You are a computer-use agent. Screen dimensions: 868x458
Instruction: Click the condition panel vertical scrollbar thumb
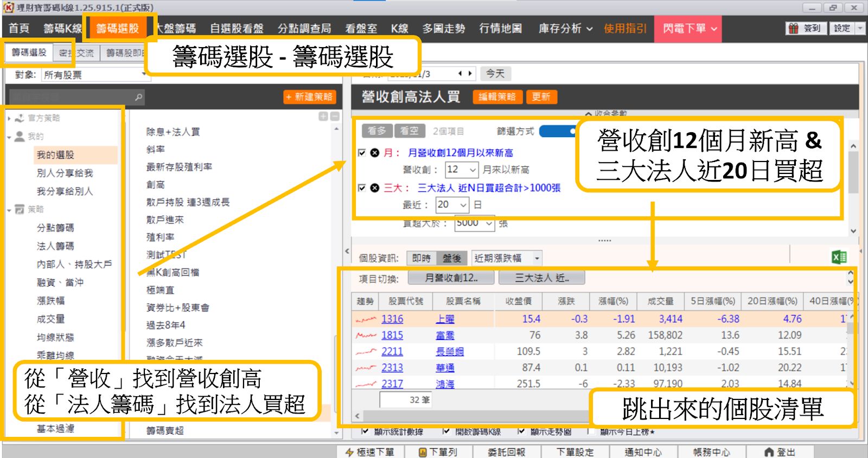(x=853, y=172)
